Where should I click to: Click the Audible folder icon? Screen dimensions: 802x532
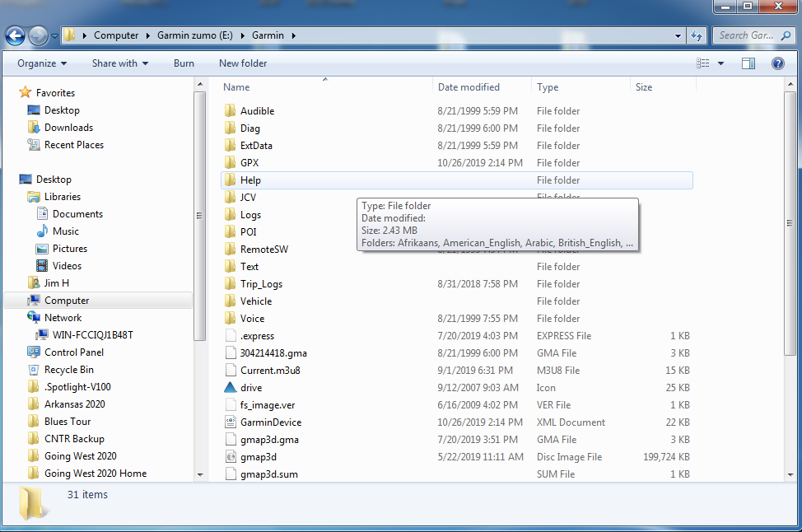tap(231, 111)
